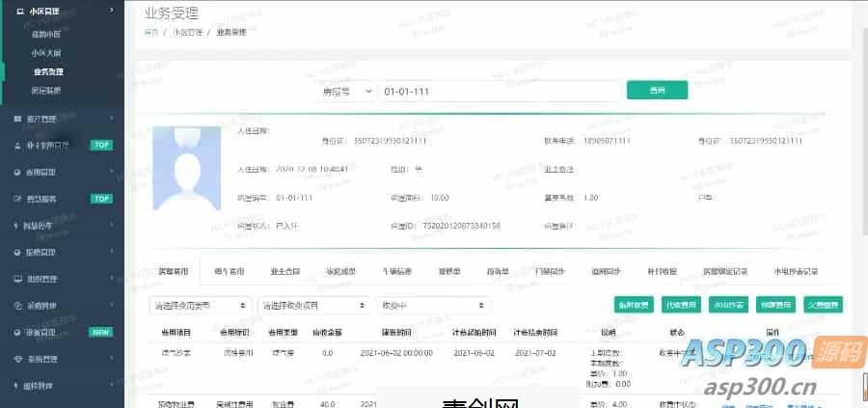Expand the 报修管理 sidebar menu
Viewport: 868px width, 408px height.
(x=112, y=252)
